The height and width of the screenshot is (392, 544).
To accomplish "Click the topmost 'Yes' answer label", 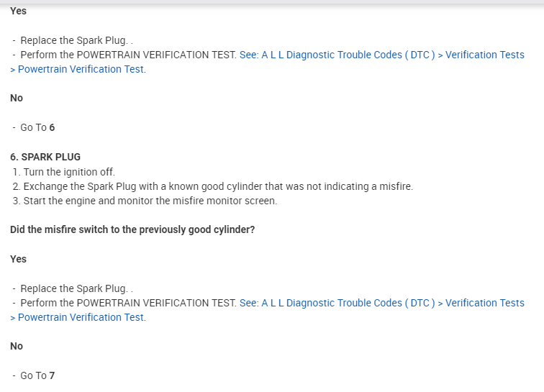I will coord(19,11).
